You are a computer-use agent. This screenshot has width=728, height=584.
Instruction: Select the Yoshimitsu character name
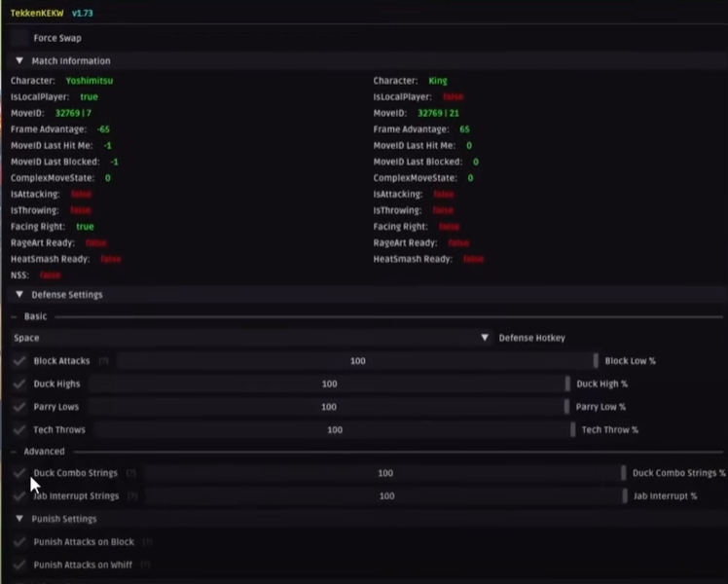click(90, 81)
